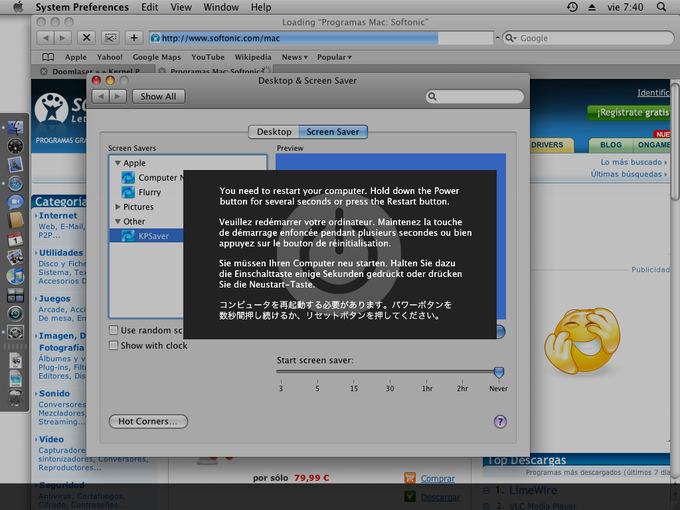Image resolution: width=680 pixels, height=510 pixels.
Task: Open Safari bookmarks book icon
Action: (x=48, y=57)
